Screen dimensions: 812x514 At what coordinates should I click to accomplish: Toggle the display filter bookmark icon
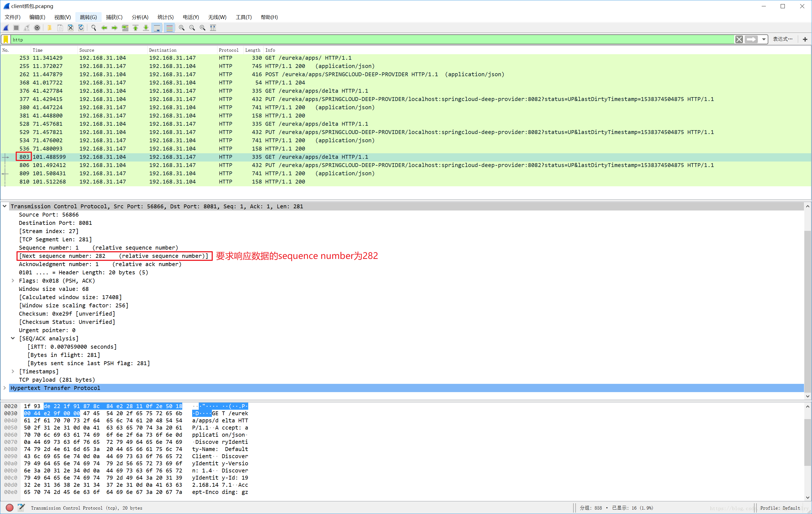coord(6,40)
